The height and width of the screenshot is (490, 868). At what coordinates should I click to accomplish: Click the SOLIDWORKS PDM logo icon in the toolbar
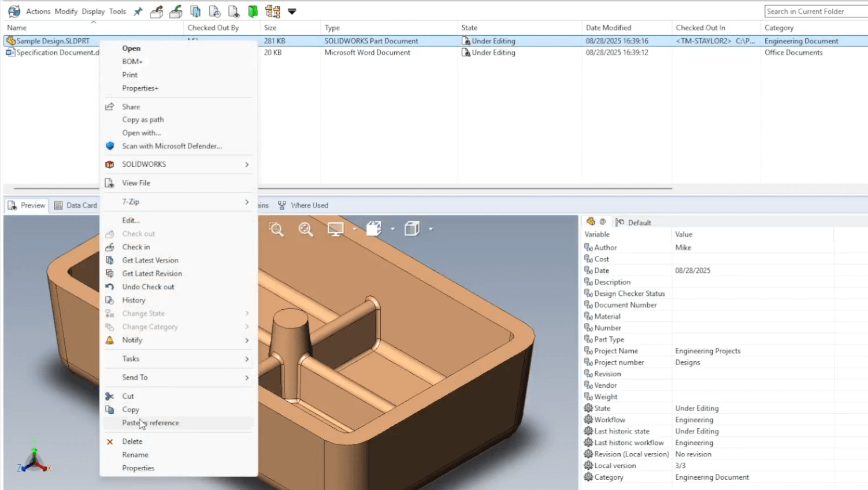14,11
